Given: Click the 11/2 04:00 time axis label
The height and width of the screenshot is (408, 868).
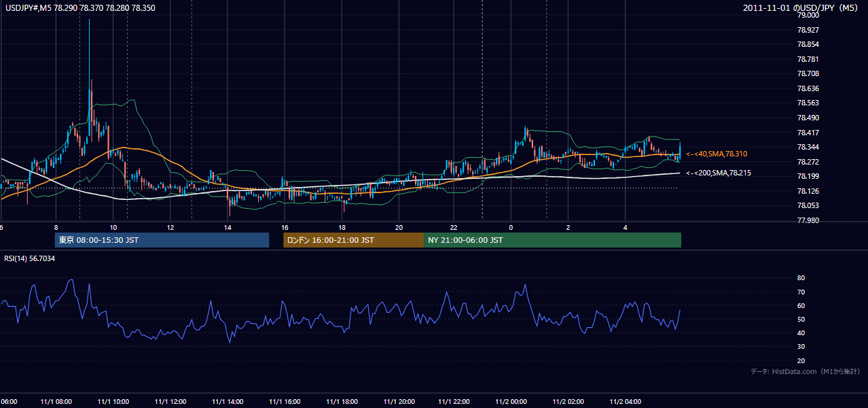Looking at the screenshot, I should click(x=625, y=402).
